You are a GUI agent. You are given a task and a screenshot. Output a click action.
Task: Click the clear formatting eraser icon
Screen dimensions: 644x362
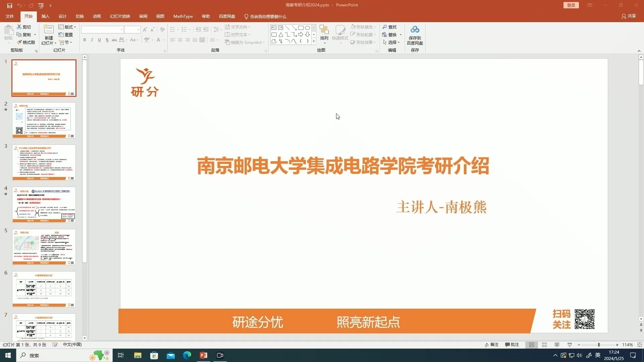(x=162, y=29)
